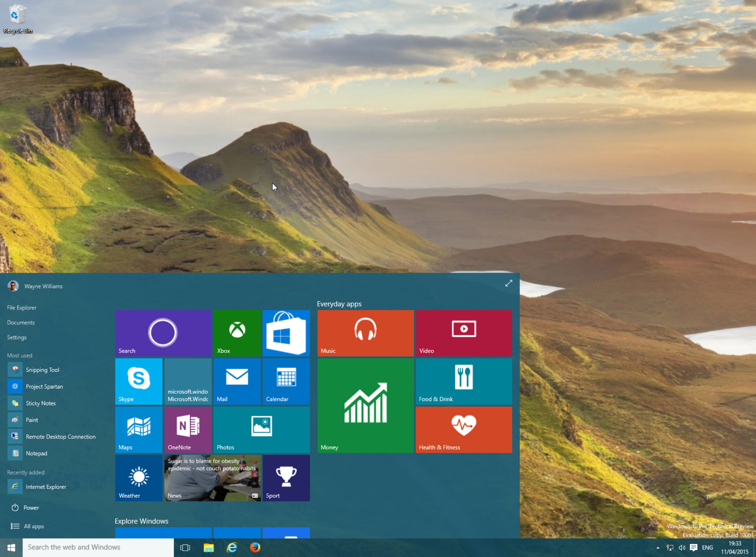This screenshot has width=756, height=557.
Task: Open the microsoft.windo placeholder tile
Action: click(188, 381)
